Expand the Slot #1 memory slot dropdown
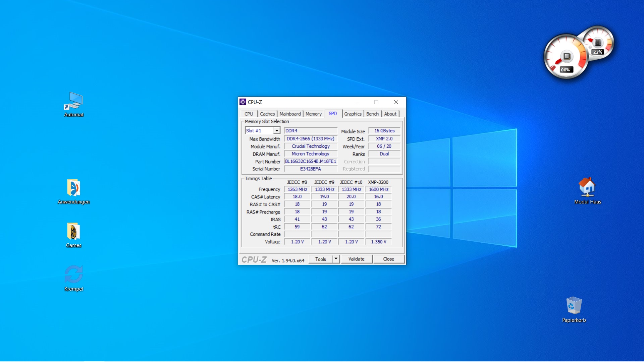 click(x=277, y=131)
